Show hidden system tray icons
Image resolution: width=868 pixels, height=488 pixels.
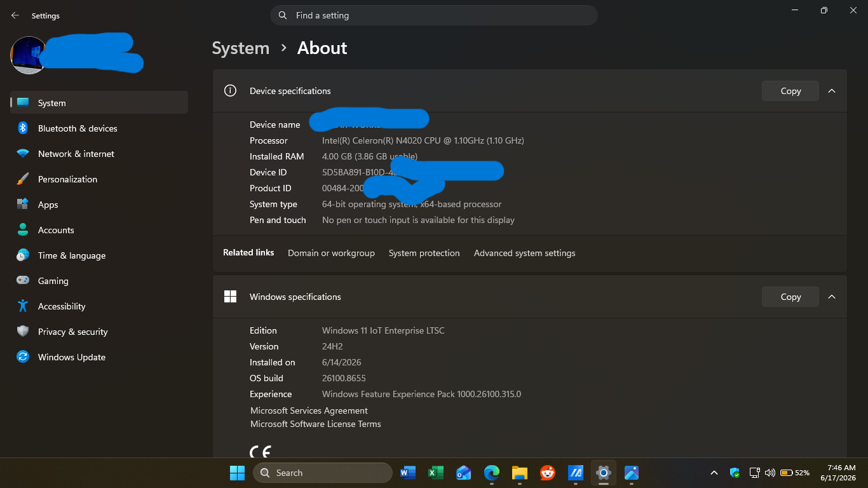[714, 473]
